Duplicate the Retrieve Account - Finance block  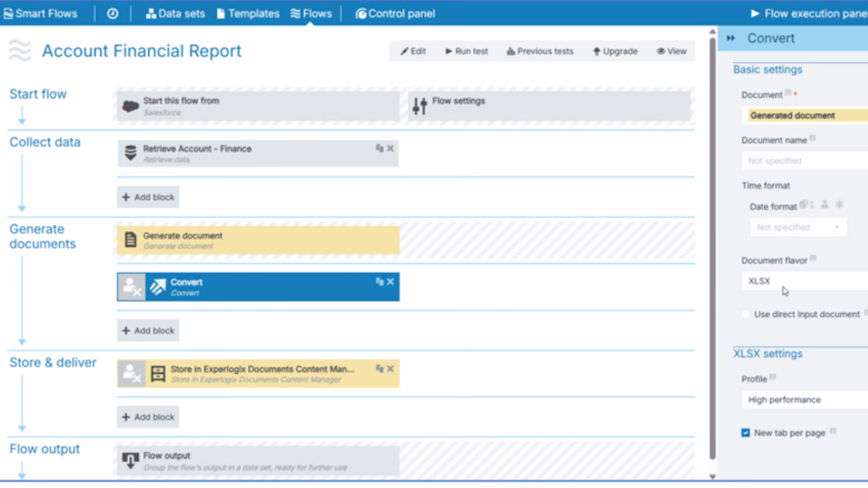(380, 148)
